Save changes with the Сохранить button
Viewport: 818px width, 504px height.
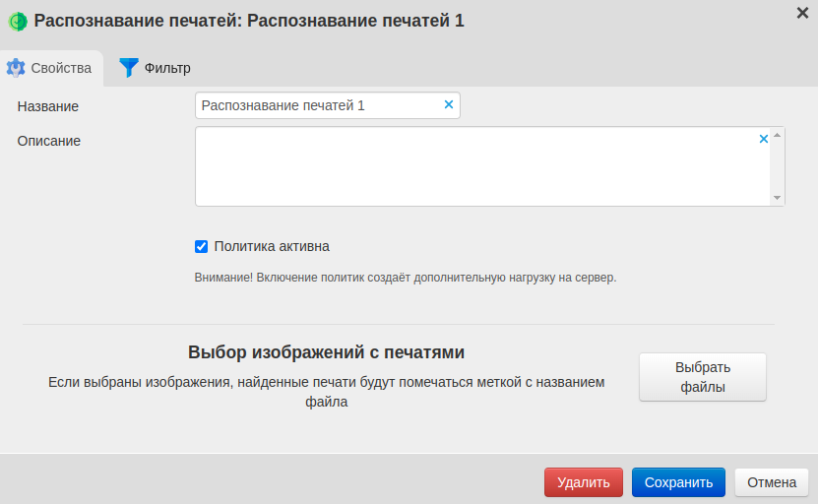pos(678,482)
